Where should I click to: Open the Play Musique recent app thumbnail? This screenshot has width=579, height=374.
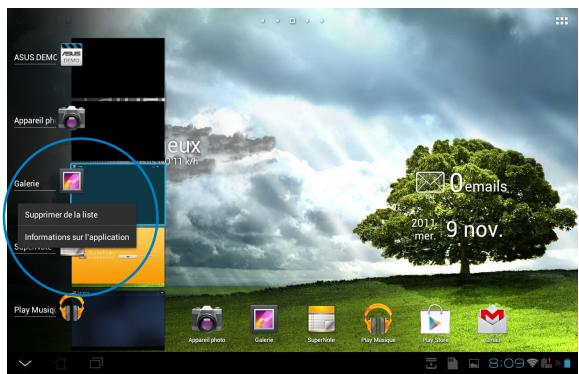118,319
